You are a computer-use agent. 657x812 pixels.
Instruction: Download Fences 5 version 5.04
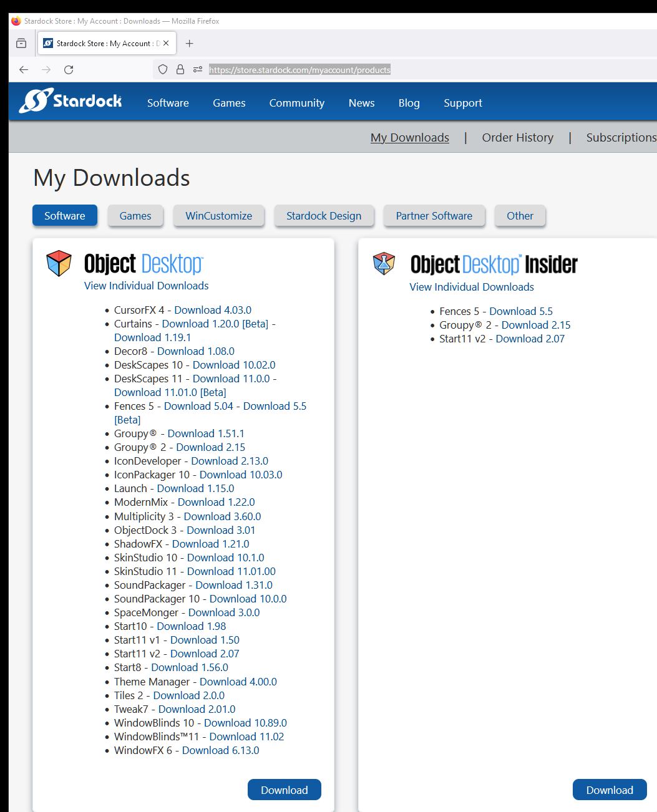[198, 406]
